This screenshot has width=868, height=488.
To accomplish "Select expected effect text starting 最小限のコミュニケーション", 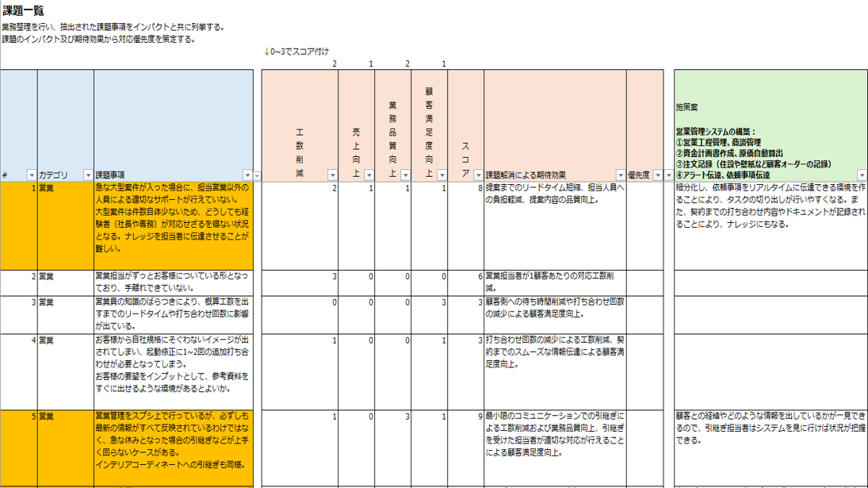I will 555,448.
